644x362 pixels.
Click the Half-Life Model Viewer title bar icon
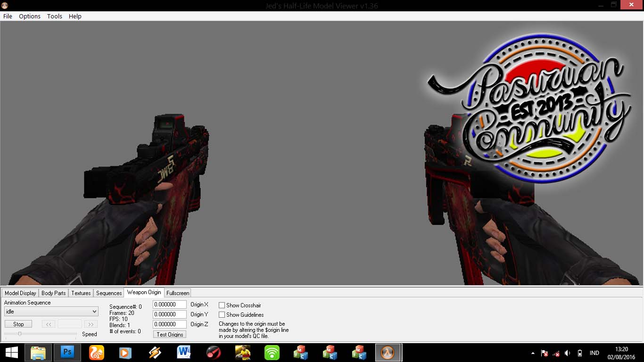pyautogui.click(x=5, y=5)
